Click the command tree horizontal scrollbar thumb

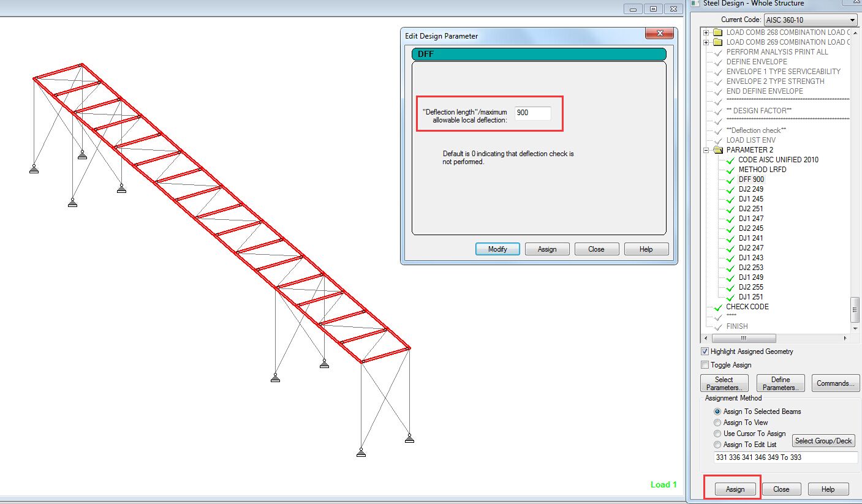744,338
